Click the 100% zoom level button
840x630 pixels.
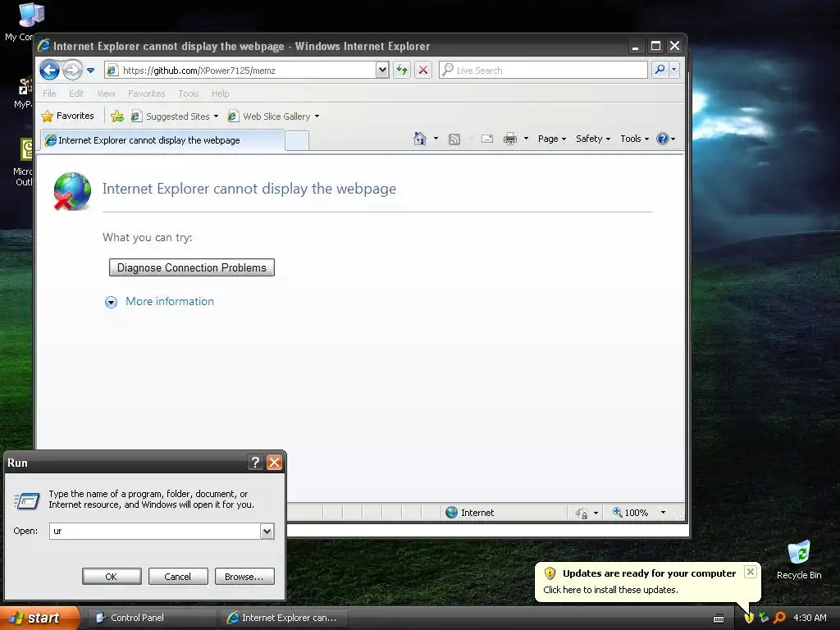[x=631, y=513]
